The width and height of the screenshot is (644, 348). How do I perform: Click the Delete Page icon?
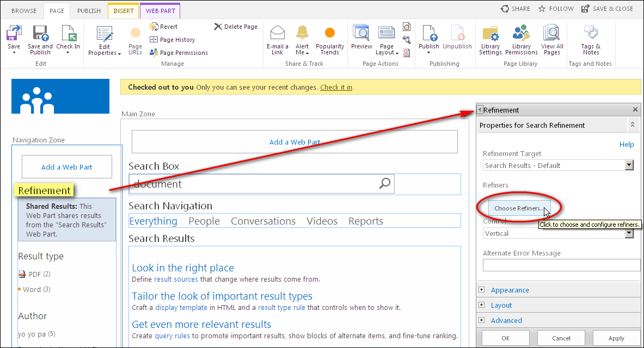tap(235, 26)
